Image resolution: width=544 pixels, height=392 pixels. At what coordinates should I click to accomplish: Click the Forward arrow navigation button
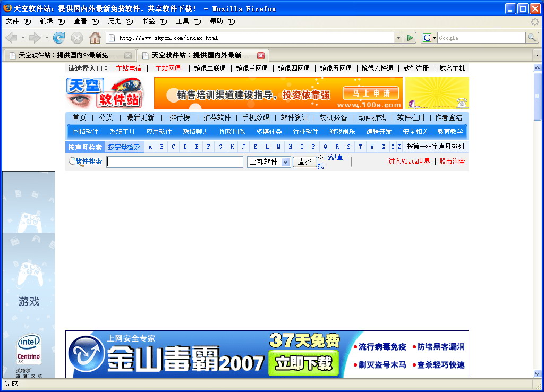coord(35,38)
